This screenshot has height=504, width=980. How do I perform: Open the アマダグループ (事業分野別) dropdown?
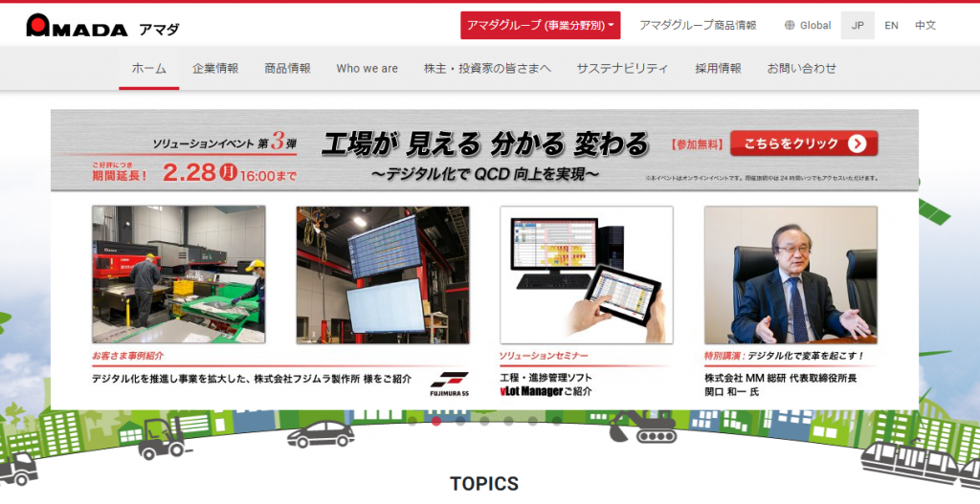(540, 26)
